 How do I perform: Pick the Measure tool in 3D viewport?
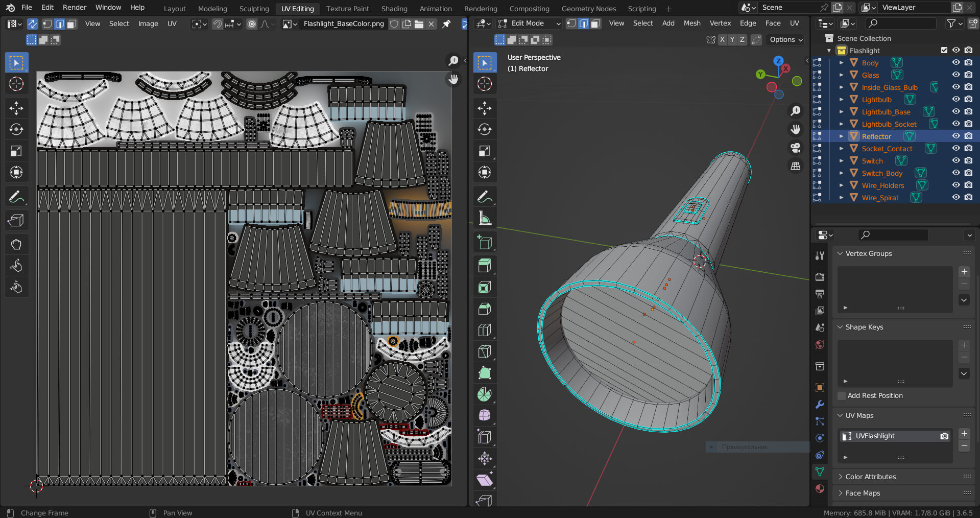click(x=484, y=219)
